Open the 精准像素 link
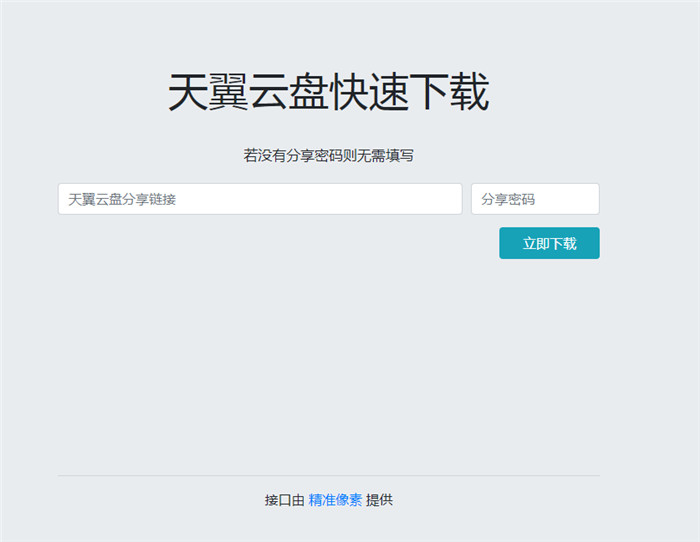 (335, 500)
